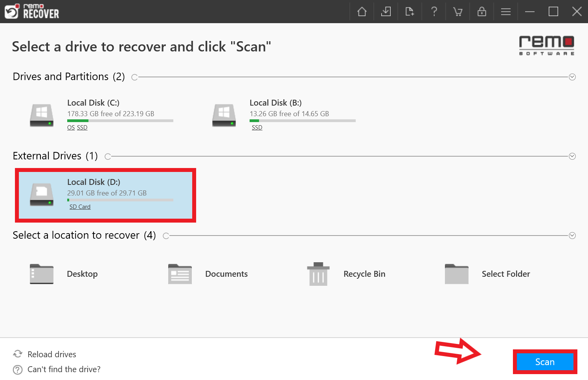Image resolution: width=588 pixels, height=380 pixels.
Task: Click the Recycle Bin location label
Action: coord(364,274)
